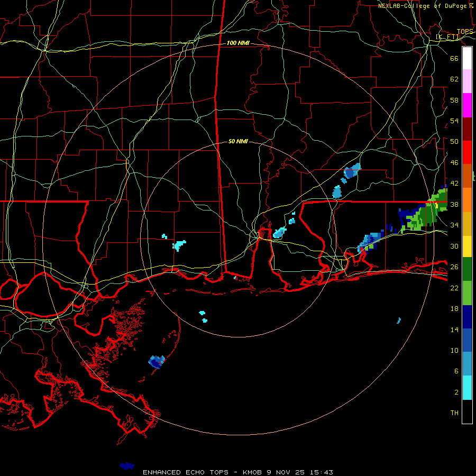Image resolution: width=476 pixels, height=476 pixels.
Task: Click the TOPS legend title
Action: pyautogui.click(x=465, y=32)
